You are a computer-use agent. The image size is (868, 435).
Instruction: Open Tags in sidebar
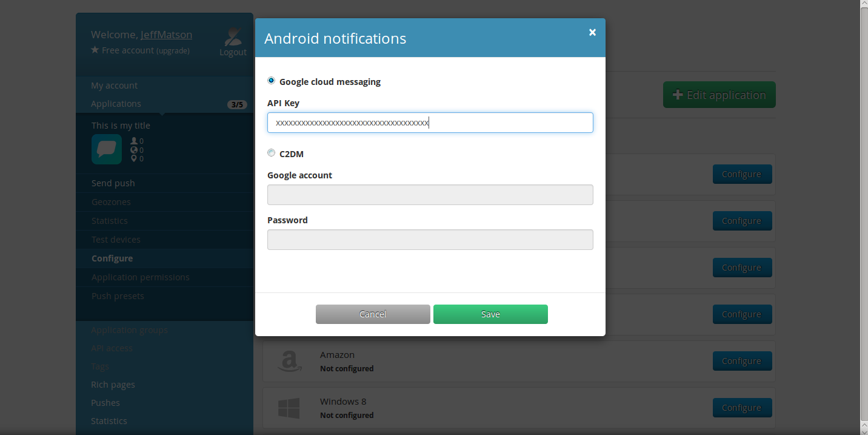pyautogui.click(x=100, y=366)
